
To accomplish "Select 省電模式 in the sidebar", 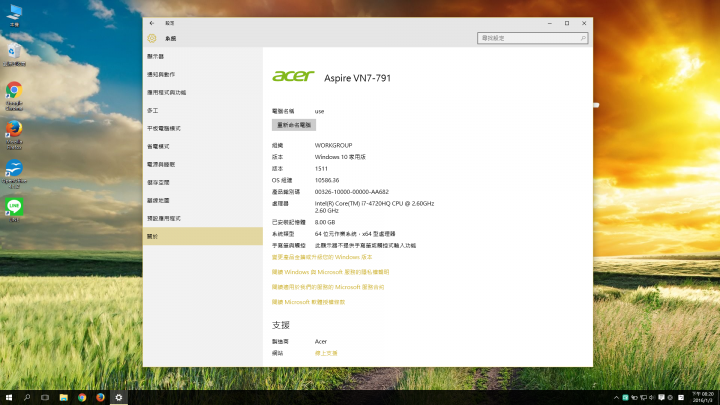I will [x=202, y=146].
